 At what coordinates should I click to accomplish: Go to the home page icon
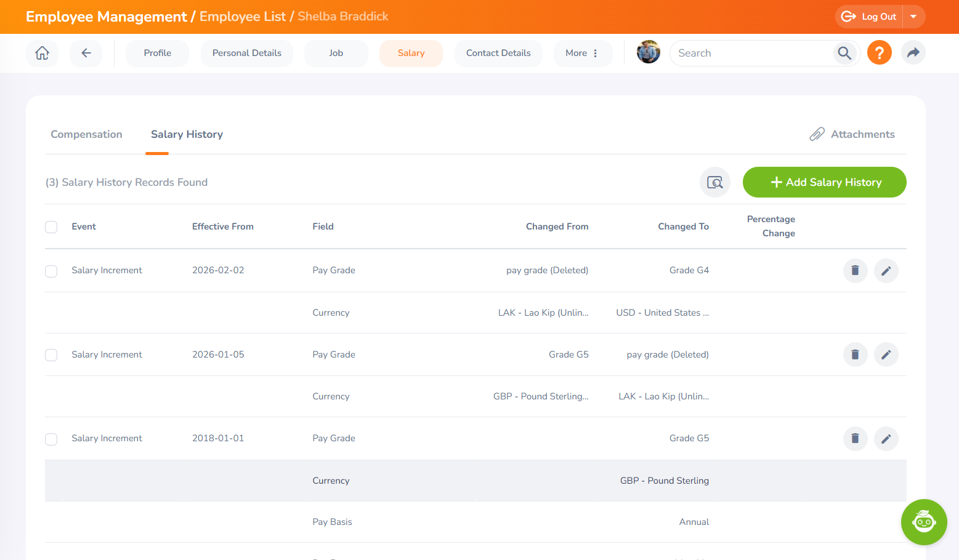point(42,53)
